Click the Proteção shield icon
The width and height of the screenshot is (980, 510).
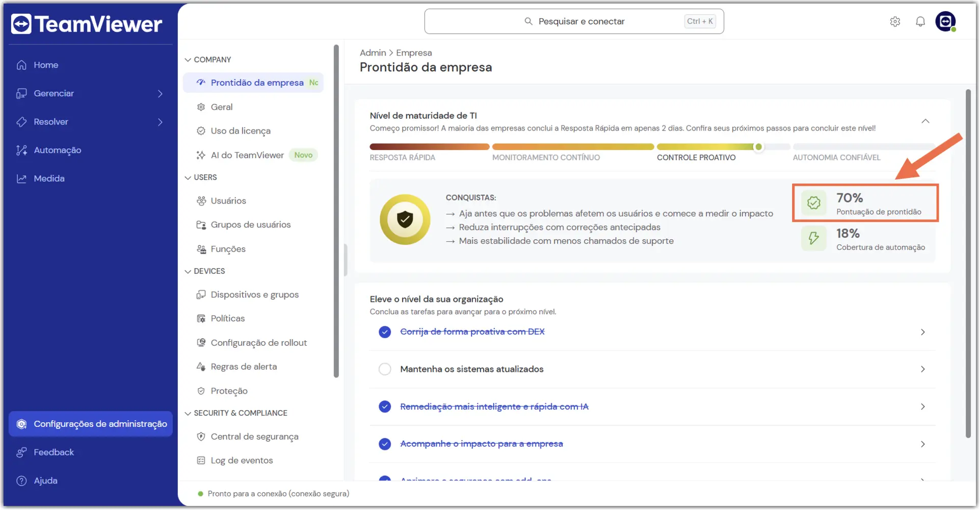tap(201, 391)
